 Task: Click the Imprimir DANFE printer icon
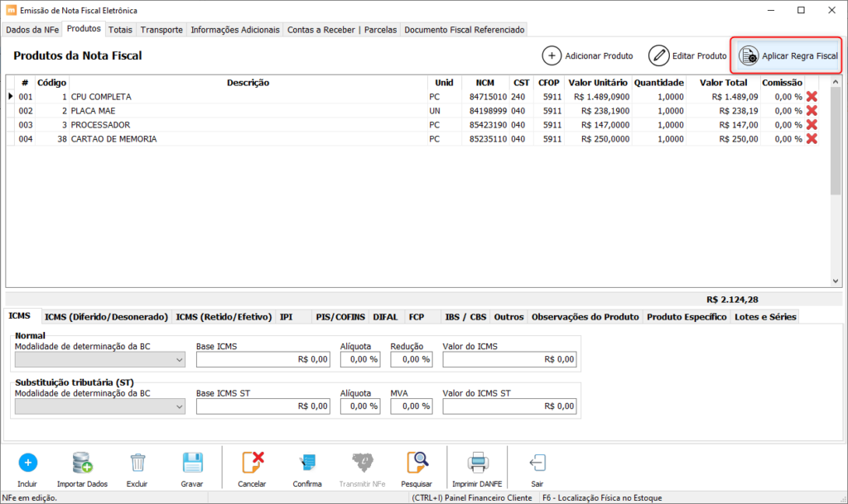(477, 463)
